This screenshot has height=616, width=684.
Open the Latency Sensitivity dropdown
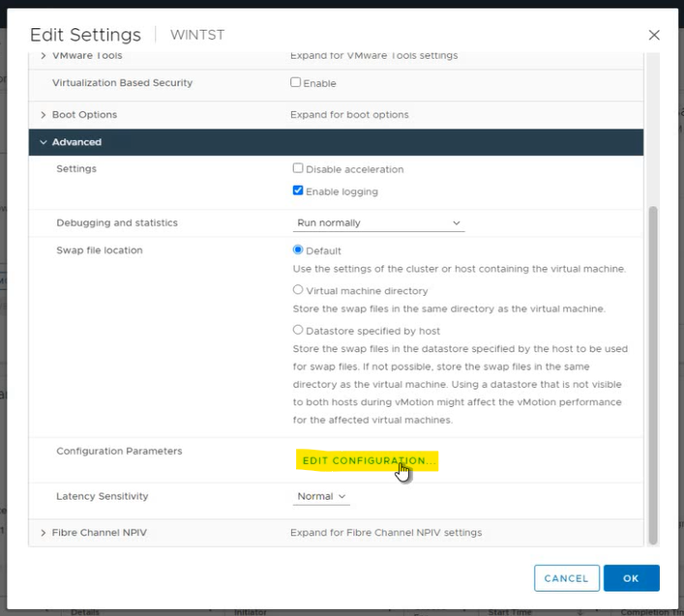coord(321,497)
